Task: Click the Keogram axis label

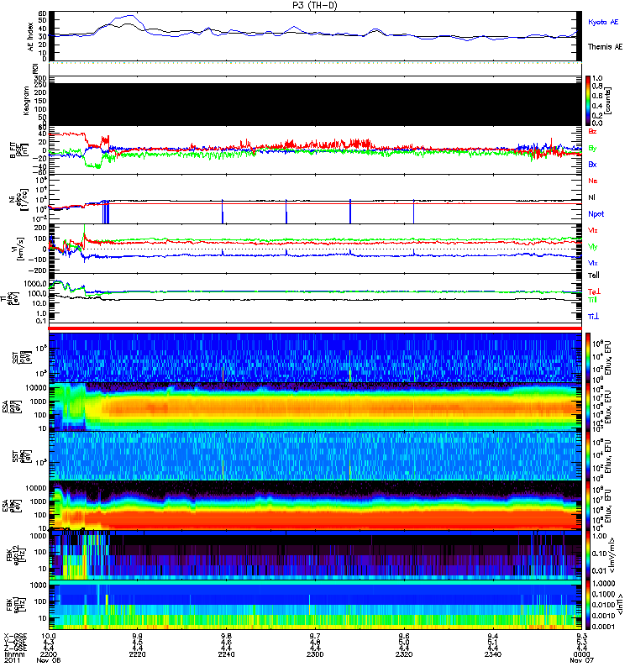Action: point(26,100)
